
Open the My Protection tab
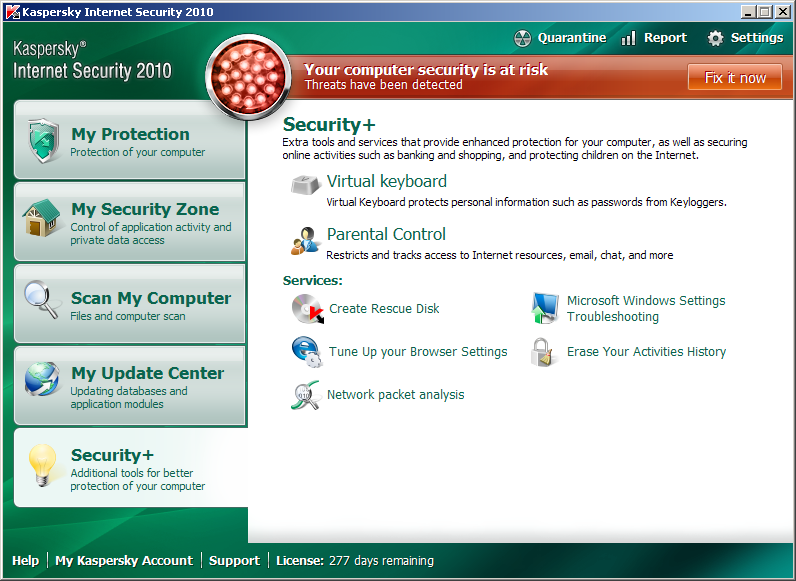[x=130, y=140]
